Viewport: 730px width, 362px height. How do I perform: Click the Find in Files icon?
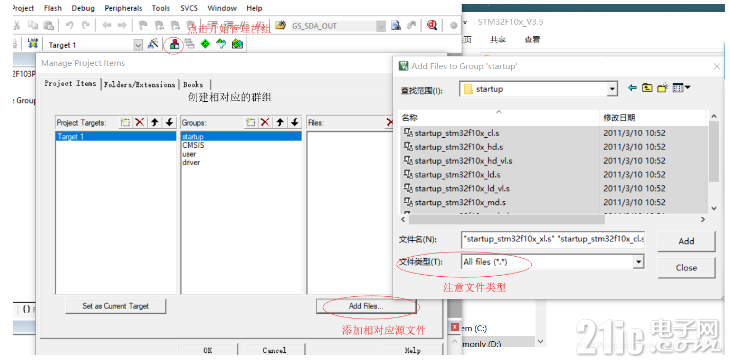point(396,26)
